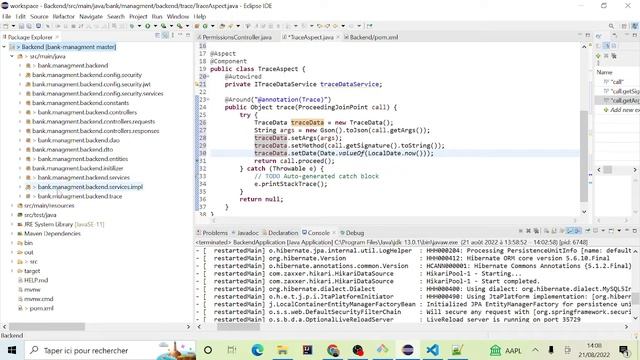Switch to the Javadoc tab

point(245,233)
